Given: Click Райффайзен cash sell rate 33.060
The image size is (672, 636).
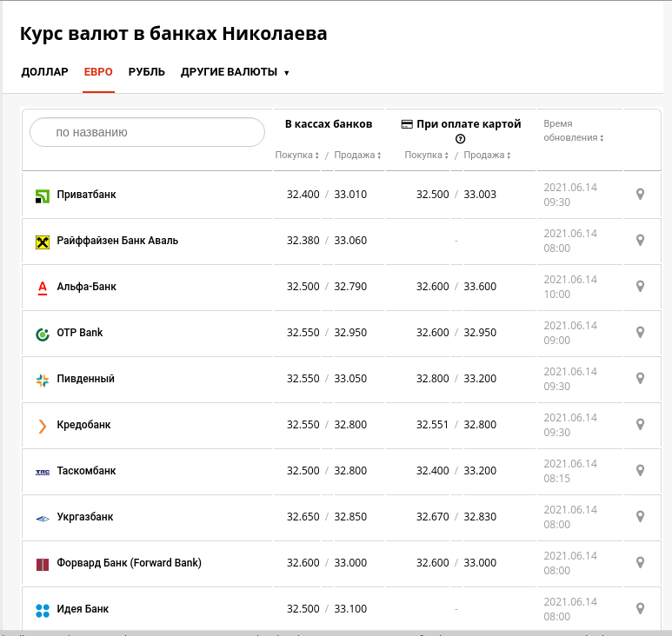Looking at the screenshot, I should tap(350, 241).
